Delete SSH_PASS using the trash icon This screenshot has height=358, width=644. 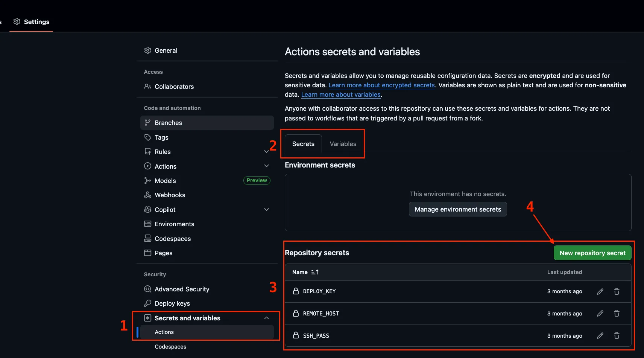click(x=617, y=336)
